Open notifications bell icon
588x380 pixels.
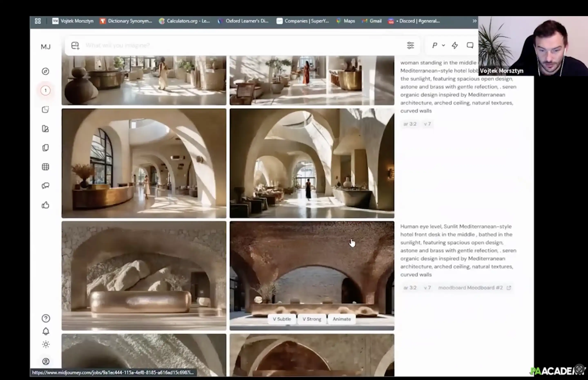click(x=46, y=331)
